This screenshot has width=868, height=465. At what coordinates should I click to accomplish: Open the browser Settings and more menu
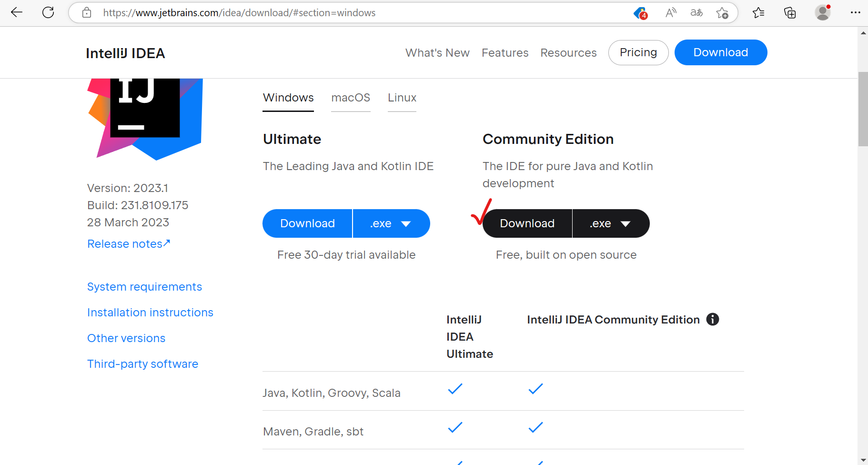point(856,13)
